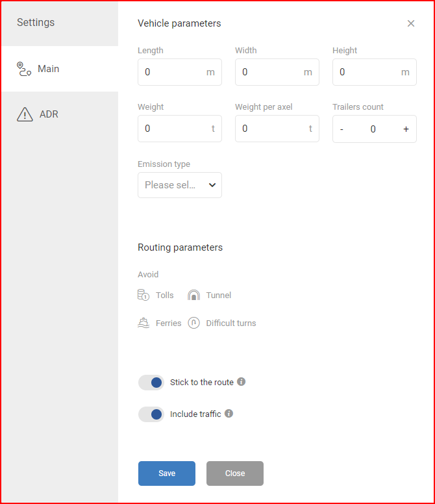Switch to the ADR settings tab
435x504 pixels.
(60, 114)
